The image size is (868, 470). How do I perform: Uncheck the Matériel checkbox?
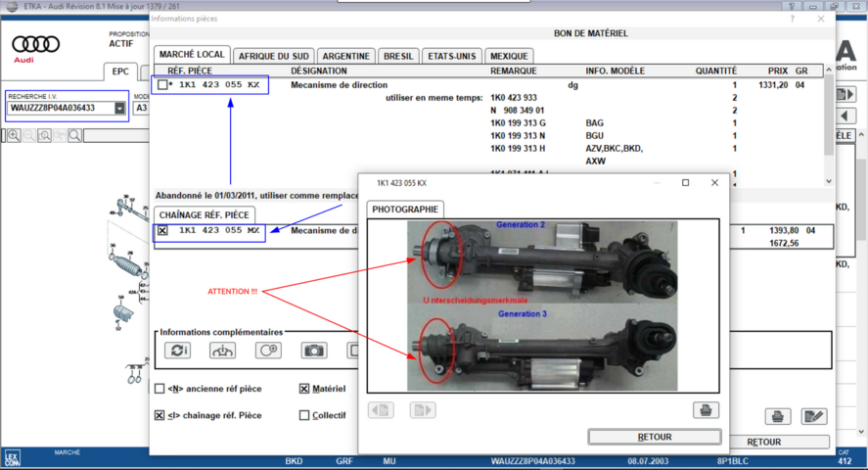[x=304, y=389]
